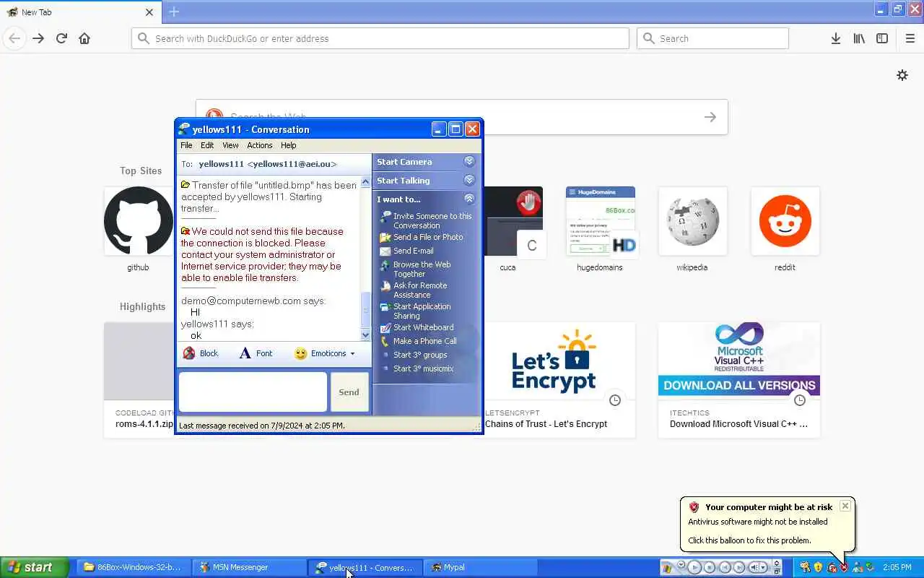The width and height of the screenshot is (924, 578).
Task: Click the Block contact icon
Action: 189,353
